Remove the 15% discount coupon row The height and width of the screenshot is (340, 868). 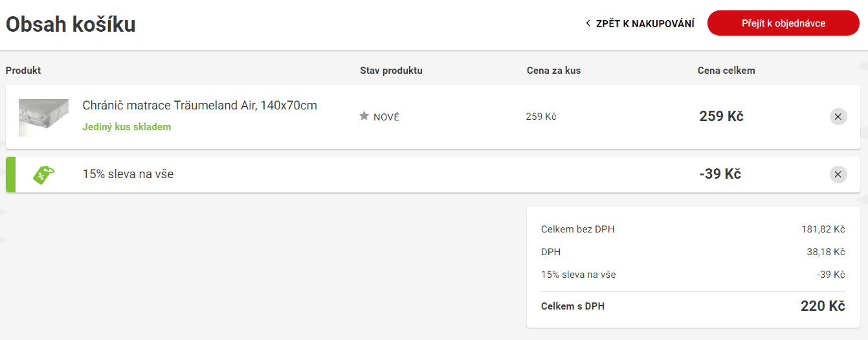pos(838,174)
